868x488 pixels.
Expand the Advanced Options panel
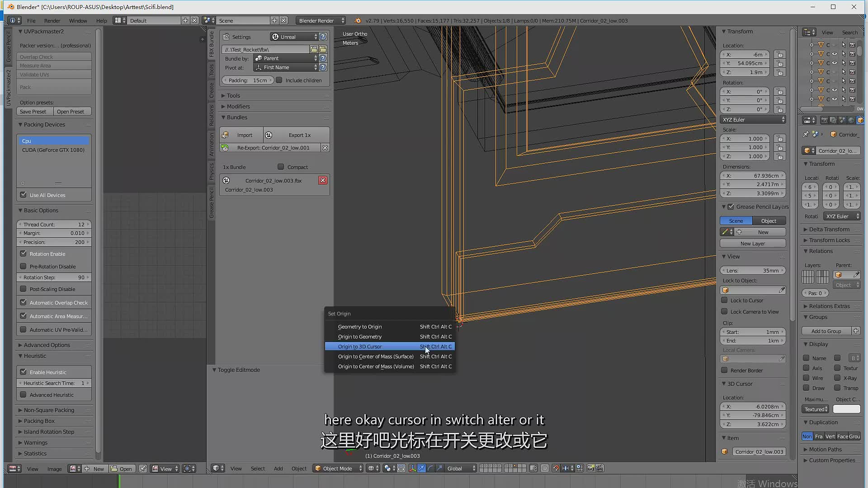47,344
